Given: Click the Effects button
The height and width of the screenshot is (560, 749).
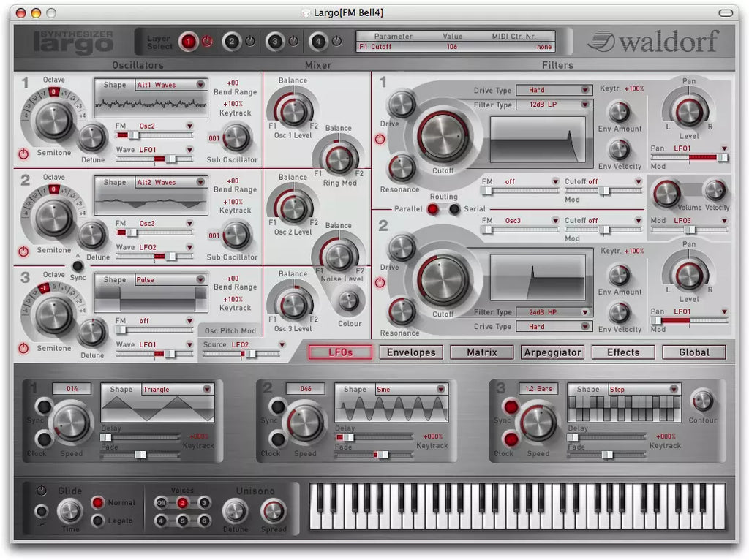Looking at the screenshot, I should [x=623, y=352].
